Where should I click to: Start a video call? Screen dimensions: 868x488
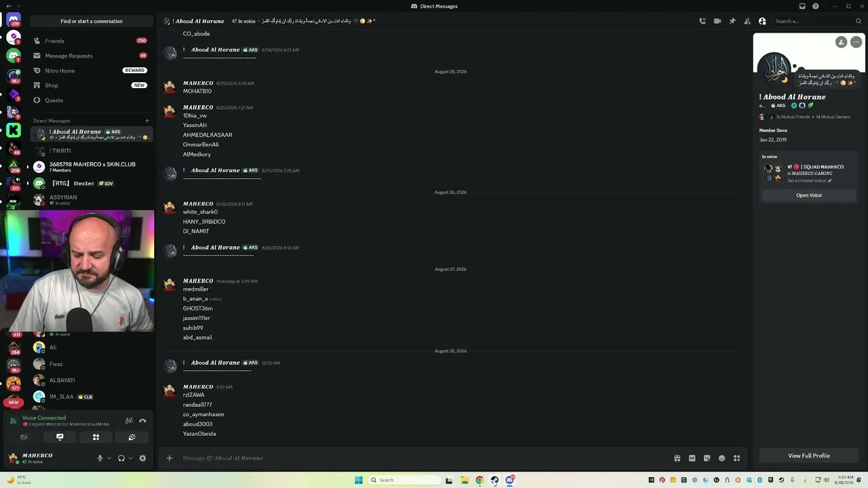click(x=717, y=21)
